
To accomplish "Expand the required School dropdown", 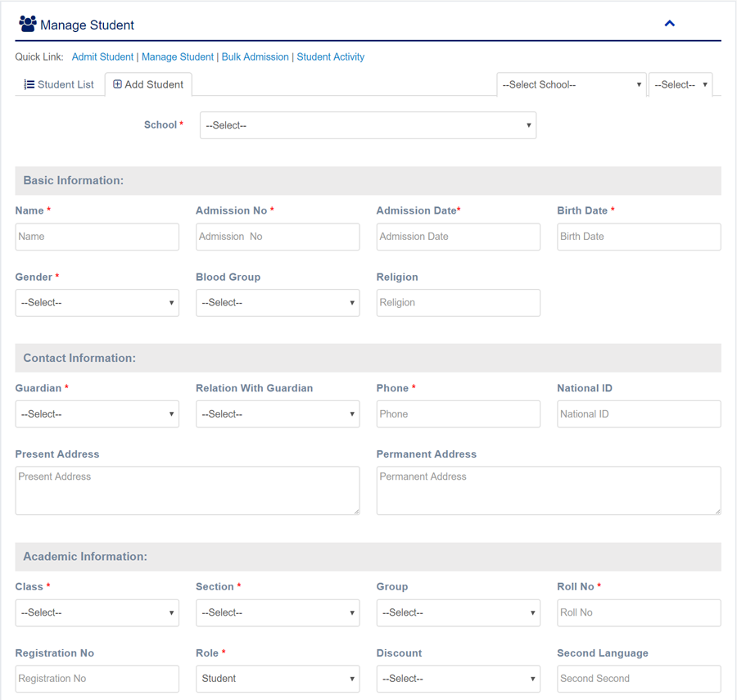I will 368,125.
